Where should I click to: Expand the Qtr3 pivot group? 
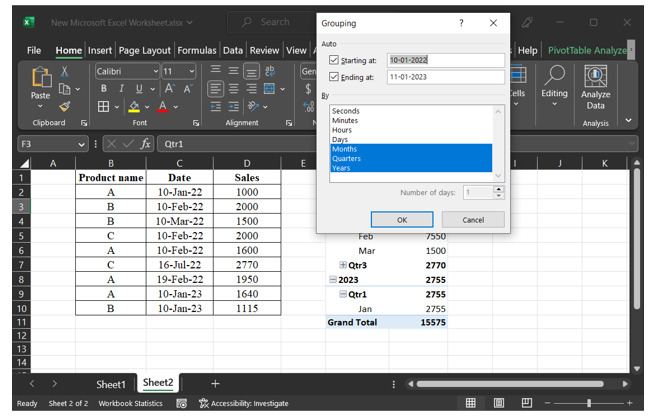point(343,265)
